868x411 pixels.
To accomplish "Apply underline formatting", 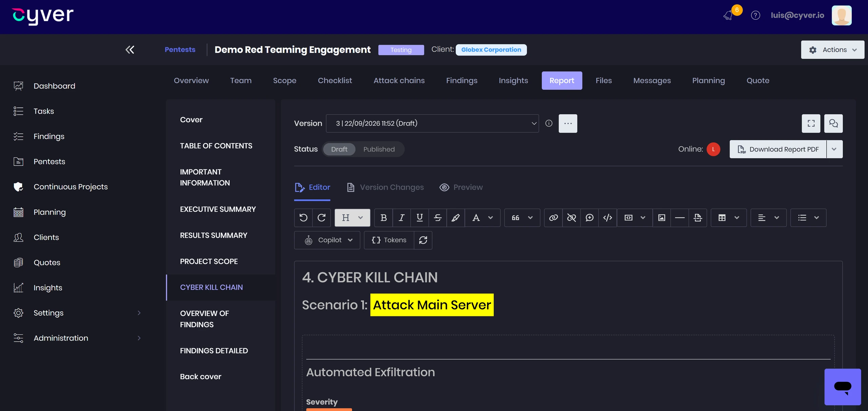I will click(419, 218).
